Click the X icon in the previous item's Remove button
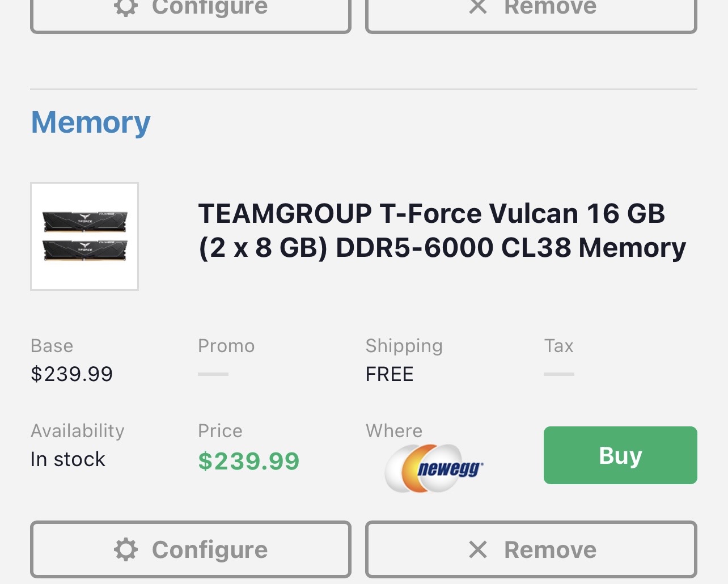728x584 pixels. (x=478, y=7)
